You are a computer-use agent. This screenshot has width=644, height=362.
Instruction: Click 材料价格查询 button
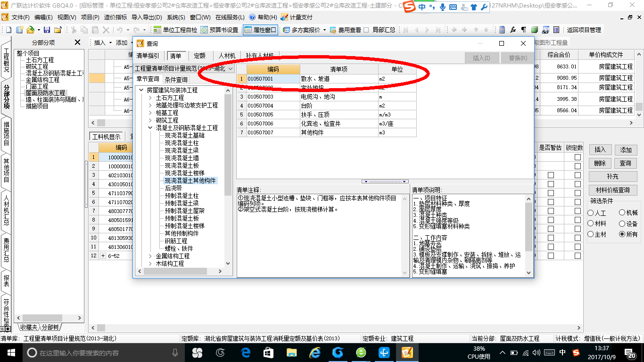612,190
